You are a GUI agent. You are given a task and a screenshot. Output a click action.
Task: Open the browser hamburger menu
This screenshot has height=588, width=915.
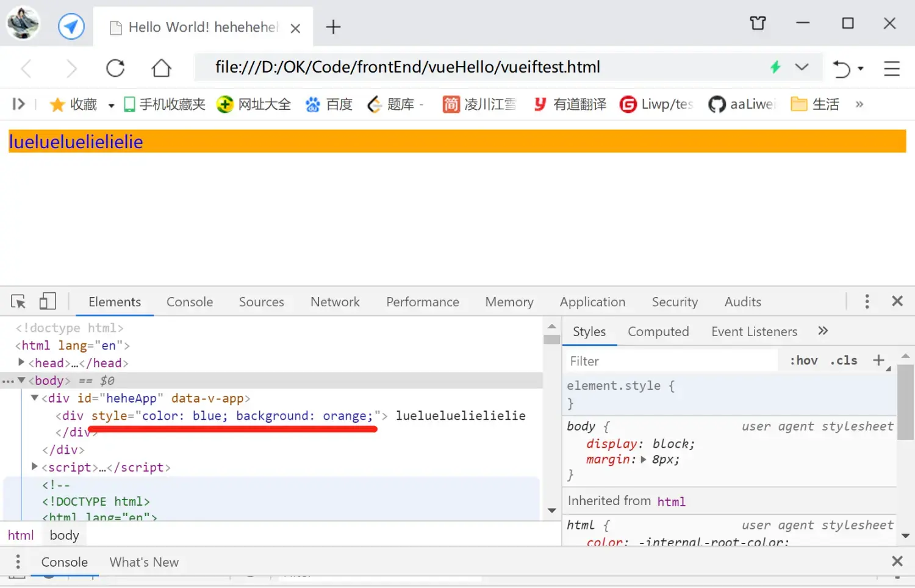coord(892,68)
